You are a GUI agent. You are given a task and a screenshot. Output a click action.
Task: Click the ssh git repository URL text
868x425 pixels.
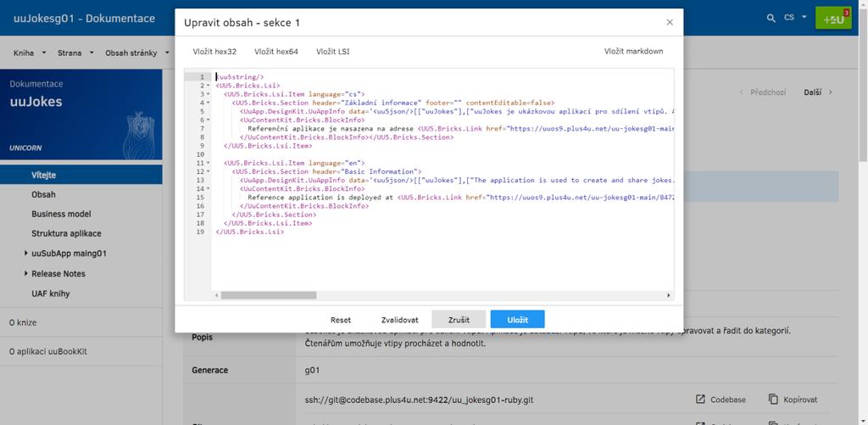(419, 400)
